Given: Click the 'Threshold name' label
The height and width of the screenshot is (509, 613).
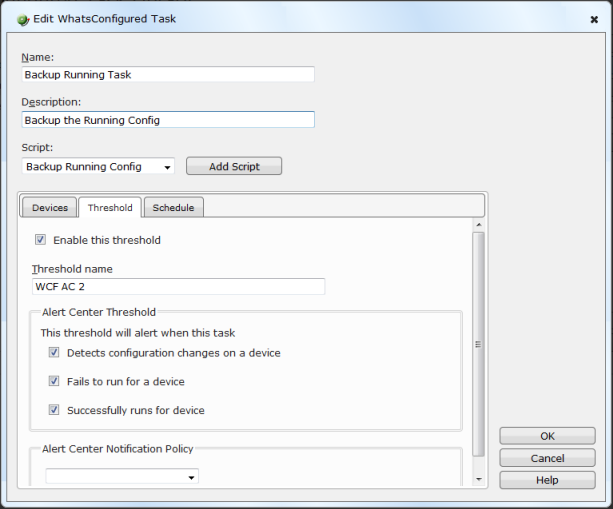Looking at the screenshot, I should pos(72,269).
